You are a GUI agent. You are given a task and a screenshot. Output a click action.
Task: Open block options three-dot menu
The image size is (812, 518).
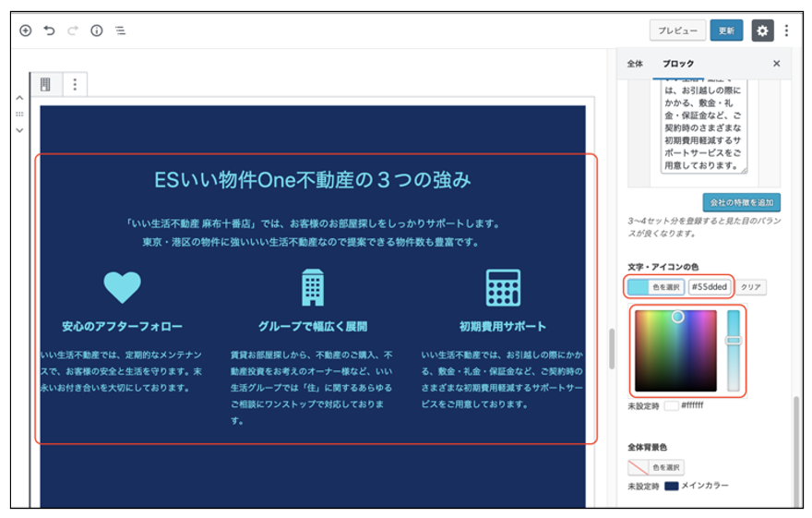[75, 85]
